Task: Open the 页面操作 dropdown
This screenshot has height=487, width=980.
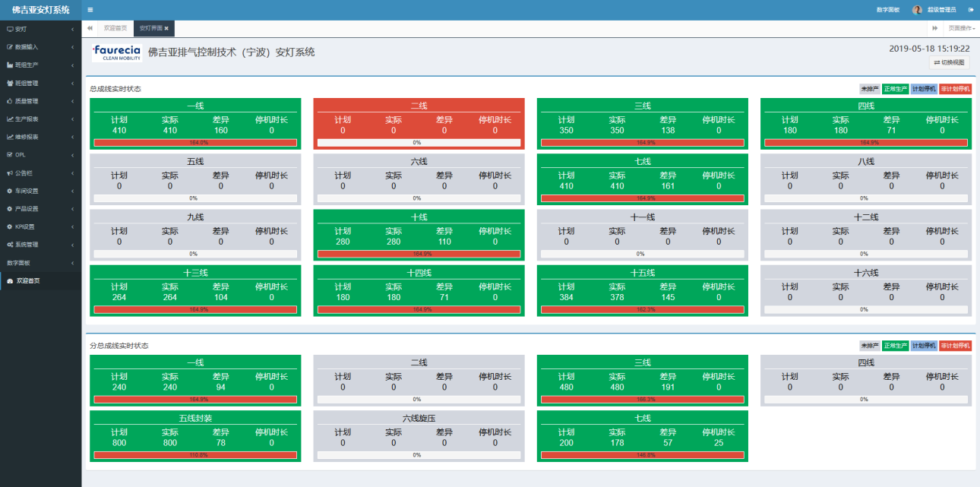Action: (960, 28)
